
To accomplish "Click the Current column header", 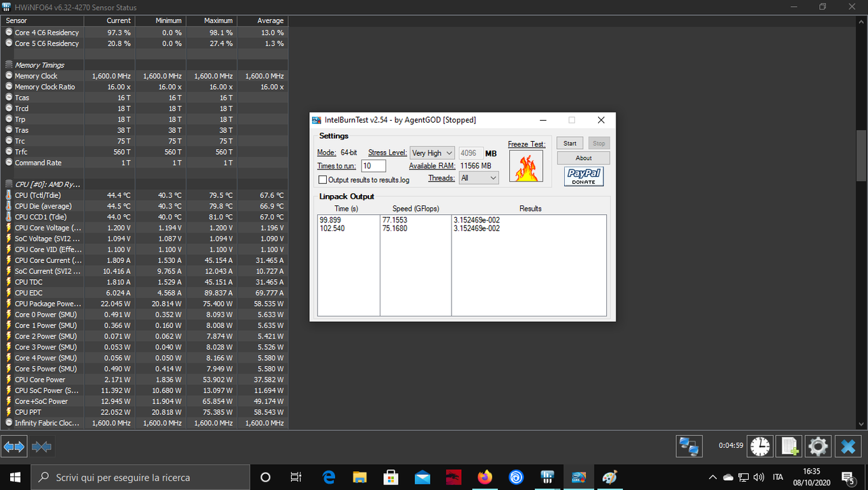I will pos(109,20).
